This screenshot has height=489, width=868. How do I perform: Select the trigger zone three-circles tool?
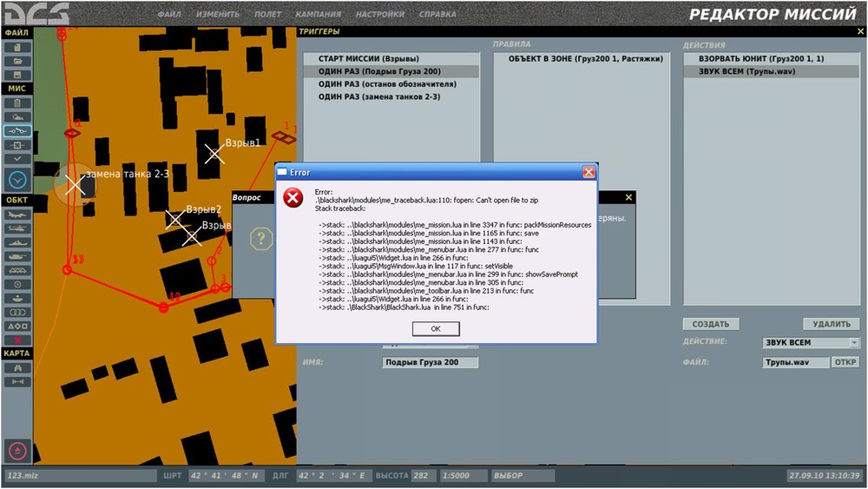click(17, 313)
